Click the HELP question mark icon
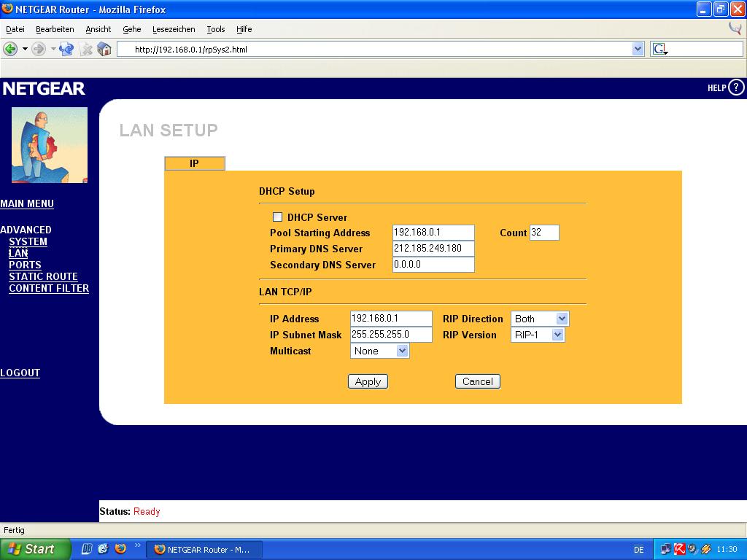This screenshot has height=560, width=747. (737, 87)
